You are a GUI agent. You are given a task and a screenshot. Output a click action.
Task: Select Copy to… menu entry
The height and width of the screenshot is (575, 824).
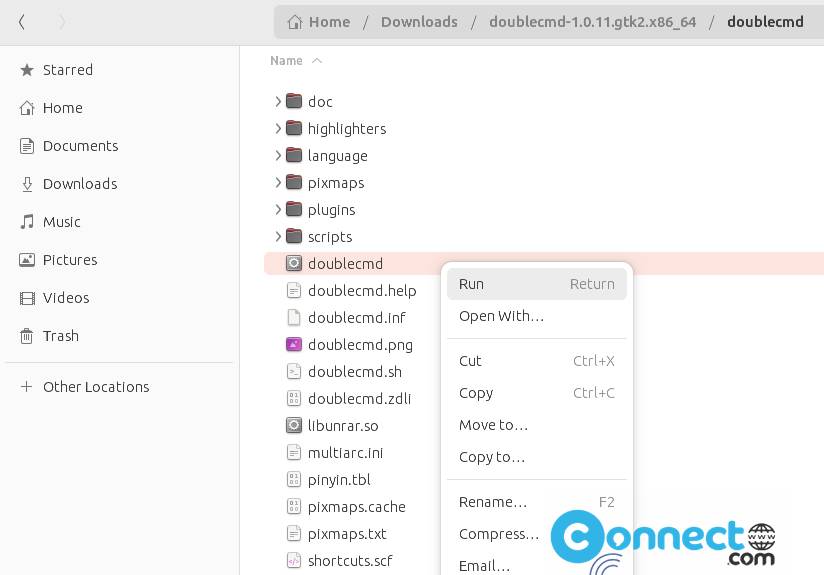[537, 457]
